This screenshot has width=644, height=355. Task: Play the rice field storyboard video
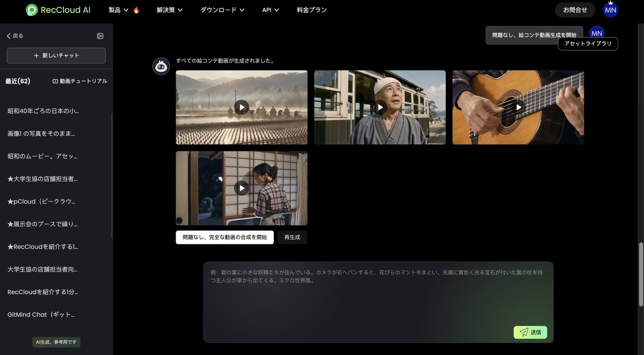tap(241, 107)
